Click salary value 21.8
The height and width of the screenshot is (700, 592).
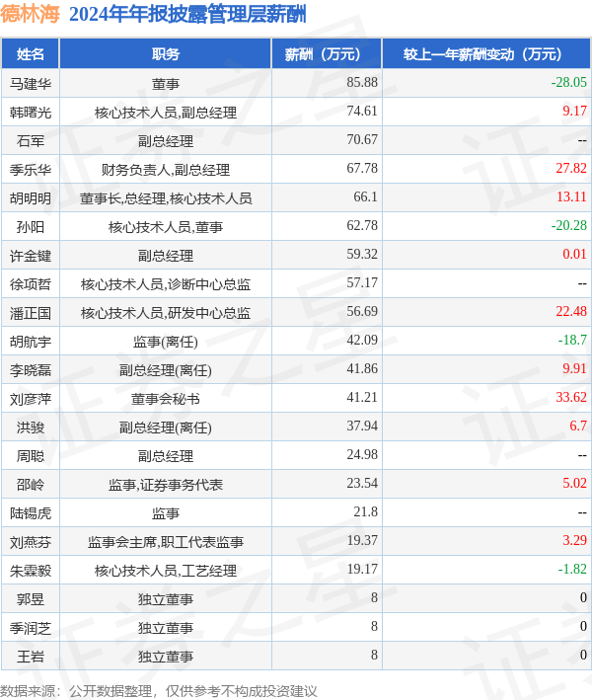pos(365,511)
